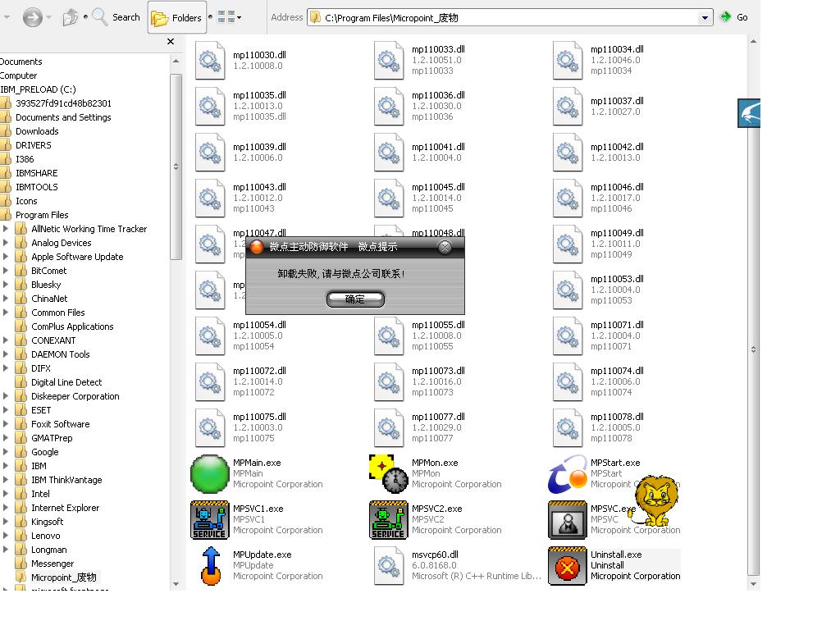Select the msvcp60.dll file icon
The width and height of the screenshot is (840, 630).
pyautogui.click(x=389, y=566)
